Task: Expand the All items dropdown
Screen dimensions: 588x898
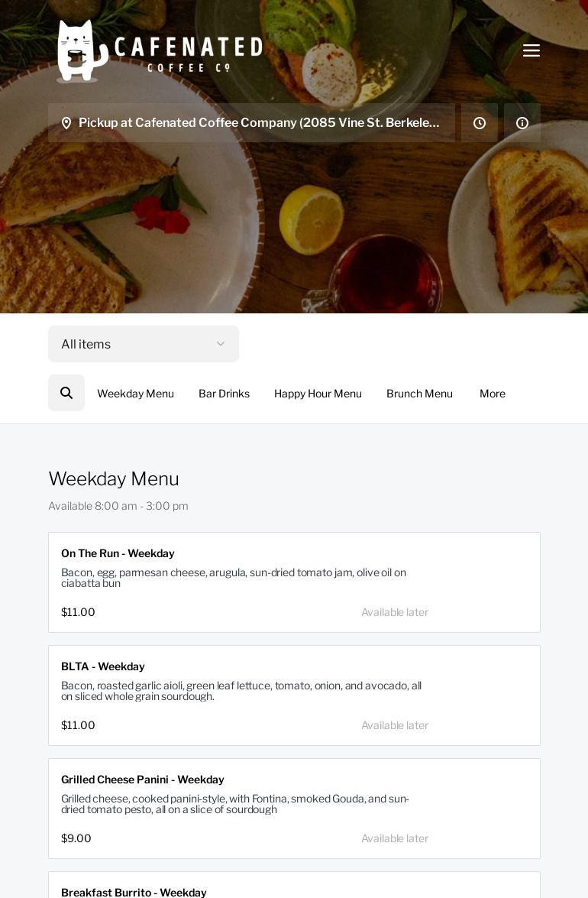Action: click(x=130, y=344)
